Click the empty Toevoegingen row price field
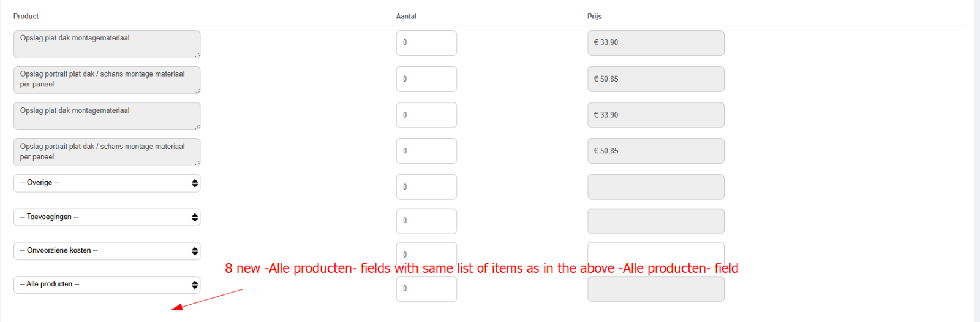This screenshot has width=980, height=322. click(x=655, y=221)
